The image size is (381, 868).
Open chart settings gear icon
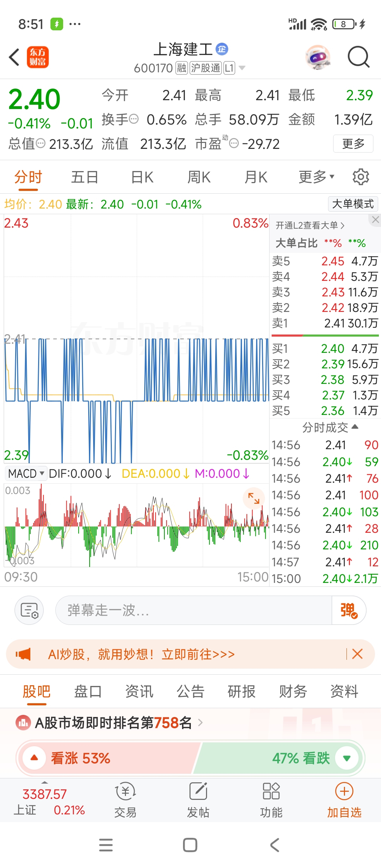click(x=361, y=177)
